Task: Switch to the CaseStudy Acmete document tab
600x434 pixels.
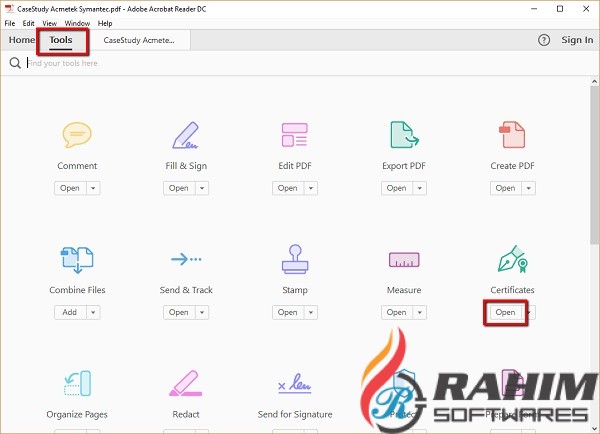Action: pos(139,40)
